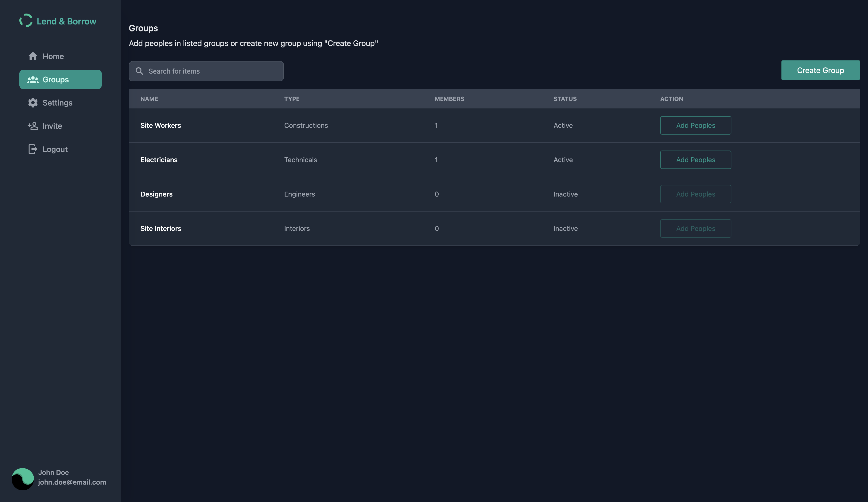
Task: Click the Invite add-person icon
Action: pyautogui.click(x=33, y=126)
